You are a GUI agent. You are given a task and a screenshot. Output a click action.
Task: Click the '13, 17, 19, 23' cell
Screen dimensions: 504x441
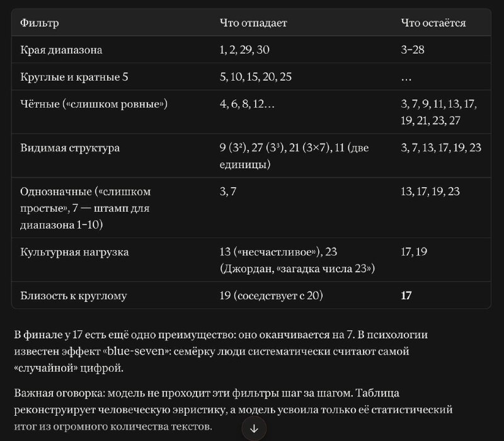[x=430, y=192]
